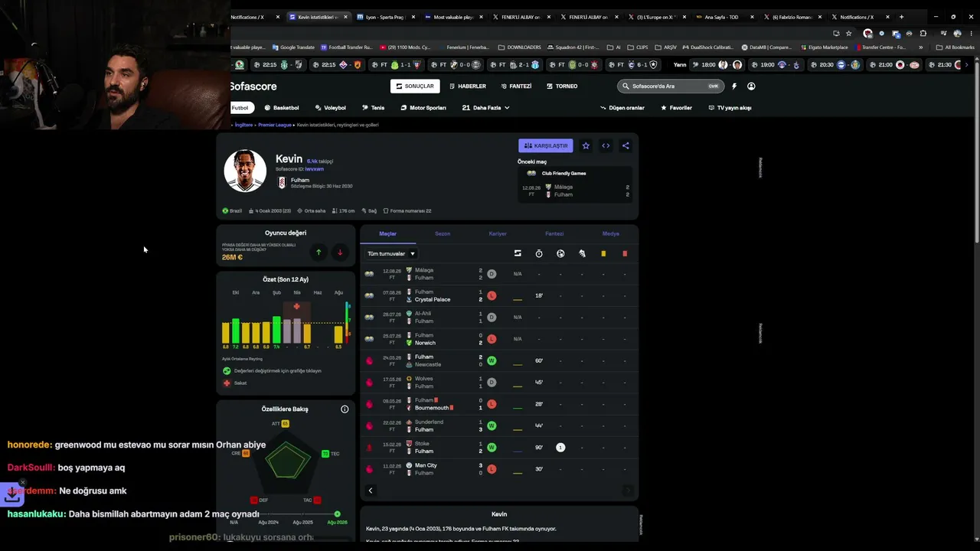The width and height of the screenshot is (980, 551).
Task: Select the Basketbol sport
Action: [x=282, y=108]
